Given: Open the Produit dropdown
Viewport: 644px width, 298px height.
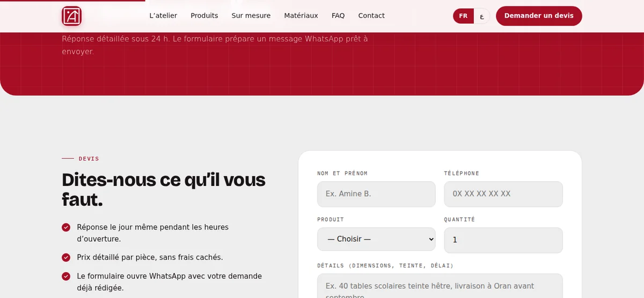Looking at the screenshot, I should pyautogui.click(x=376, y=239).
